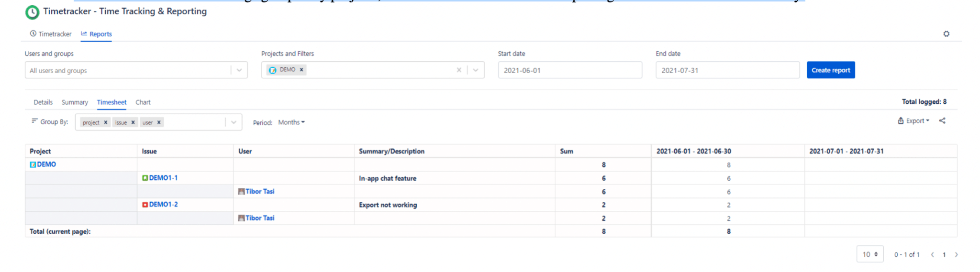
Task: Remove the DEMO project filter chip
Action: pos(301,69)
